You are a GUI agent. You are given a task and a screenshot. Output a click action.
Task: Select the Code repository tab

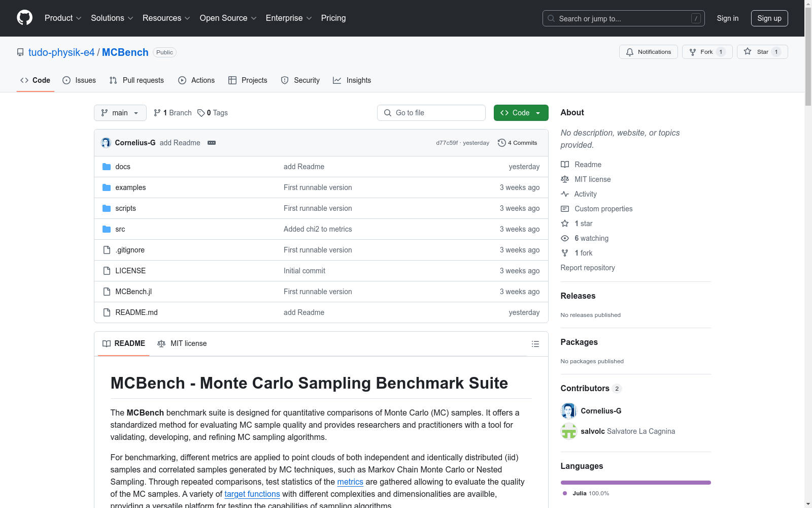point(36,80)
